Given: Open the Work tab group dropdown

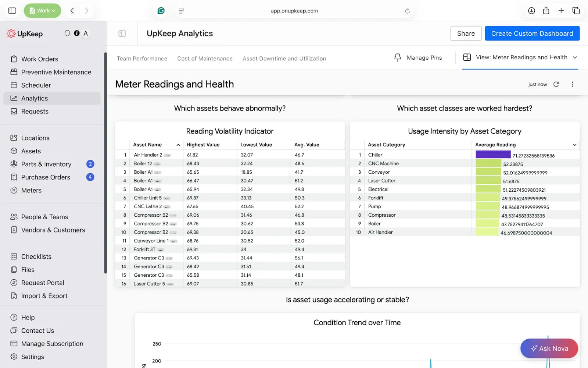Looking at the screenshot, I should click(43, 11).
